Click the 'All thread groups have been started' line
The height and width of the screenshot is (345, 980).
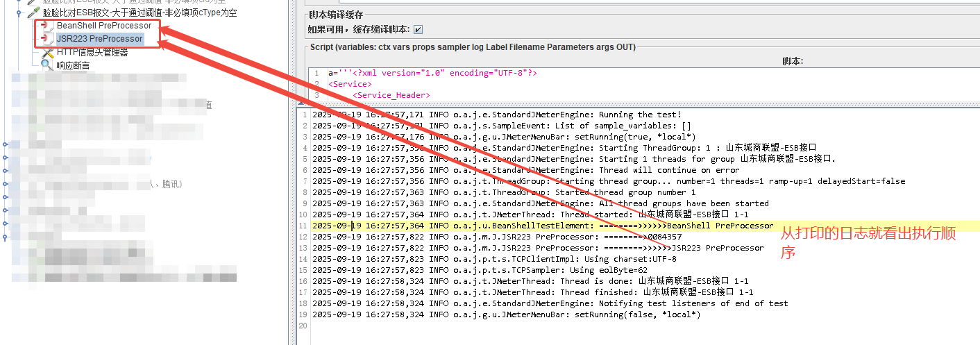click(x=541, y=203)
